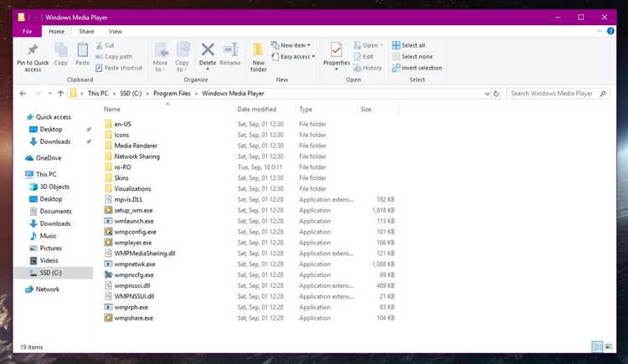This screenshot has height=364, width=628.
Task: Select 3D Objects under This PC
Action: point(54,187)
